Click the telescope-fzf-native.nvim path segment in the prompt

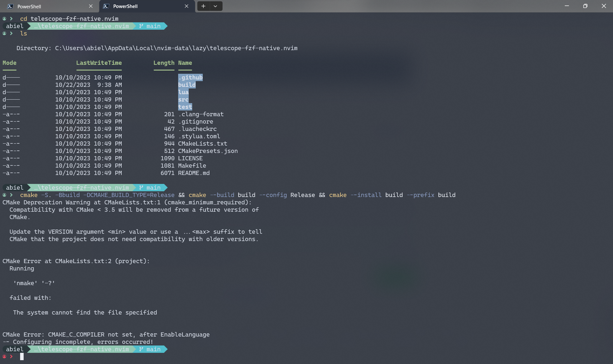pos(81,26)
